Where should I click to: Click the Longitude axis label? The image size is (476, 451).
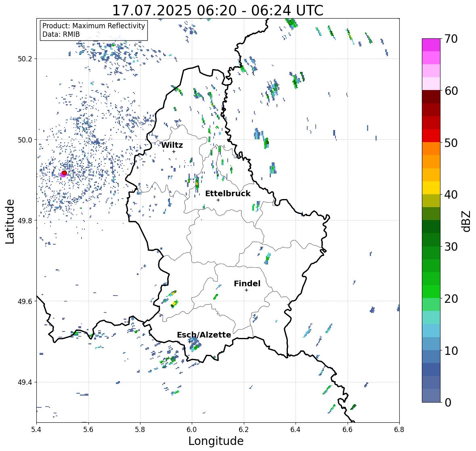click(x=216, y=441)
